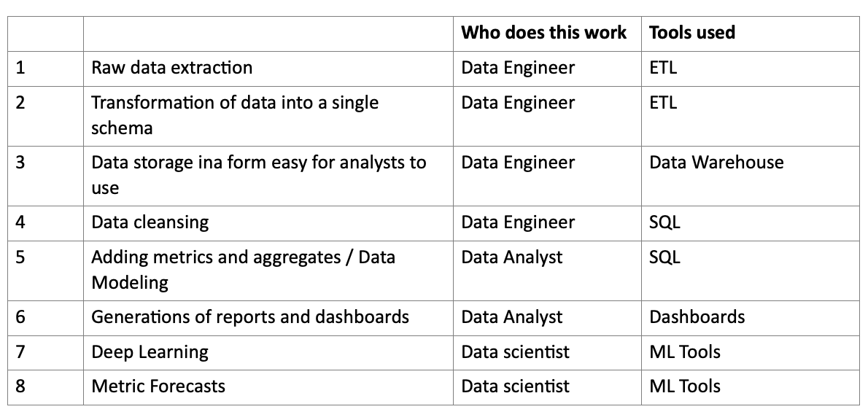Viewport: 868px width, 420px height.
Task: Click the 'Dashboards' tools cell
Action: [750, 318]
